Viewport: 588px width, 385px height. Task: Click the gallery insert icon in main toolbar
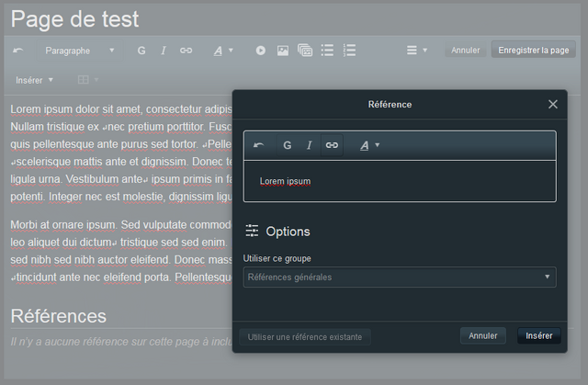tap(305, 51)
